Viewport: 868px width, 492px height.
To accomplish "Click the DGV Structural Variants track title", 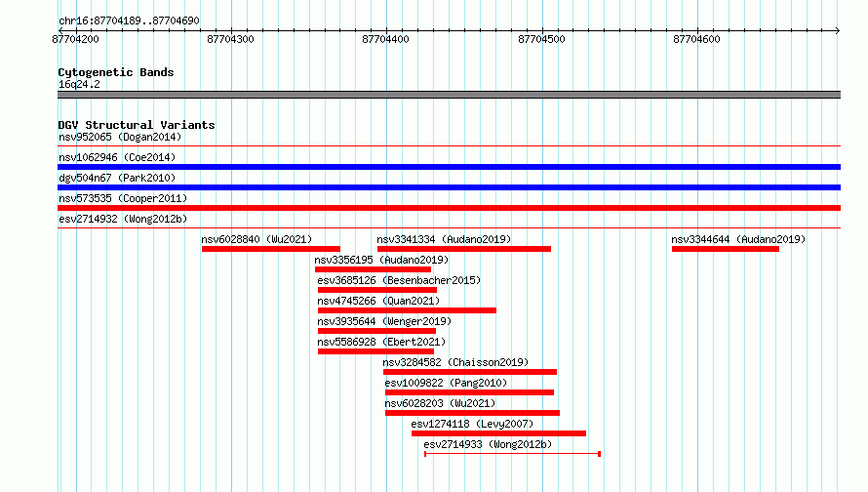I will coord(137,125).
